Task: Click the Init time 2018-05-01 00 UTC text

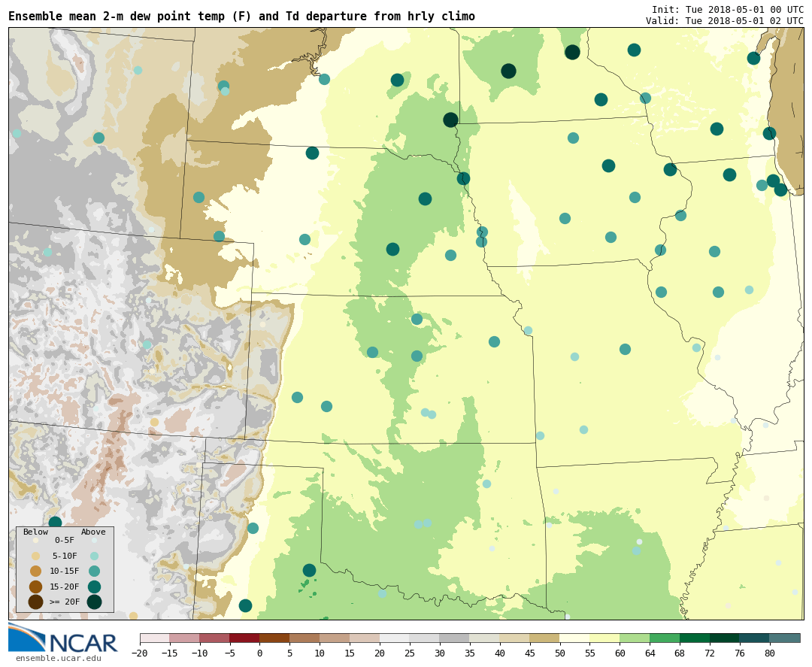Action: (728, 10)
